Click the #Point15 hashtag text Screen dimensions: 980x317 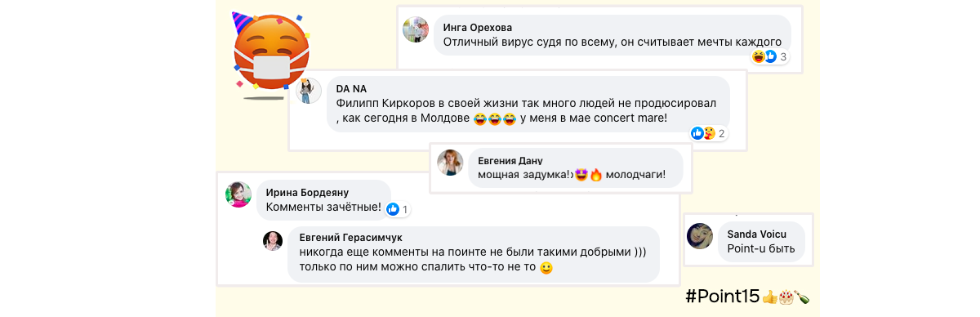click(723, 296)
